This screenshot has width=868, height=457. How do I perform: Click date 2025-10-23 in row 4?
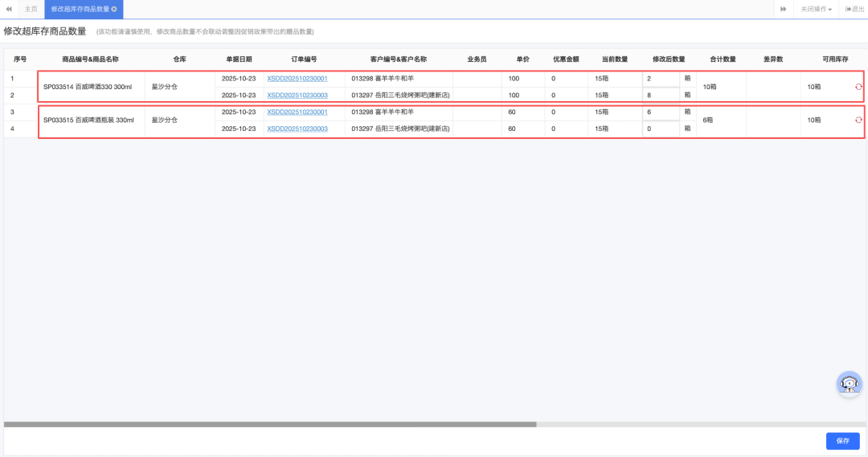pyautogui.click(x=239, y=129)
